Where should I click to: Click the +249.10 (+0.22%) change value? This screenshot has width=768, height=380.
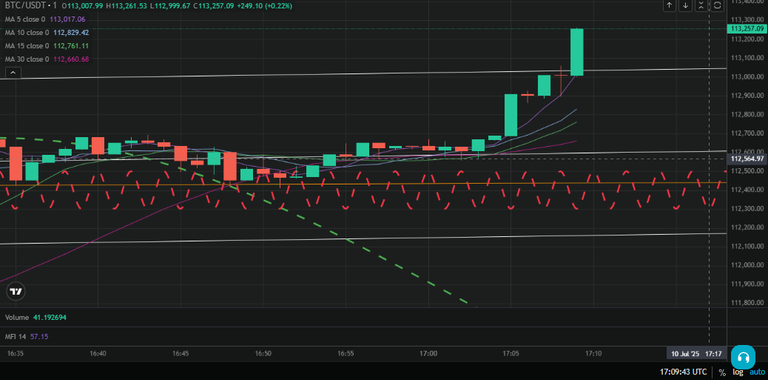coord(264,6)
